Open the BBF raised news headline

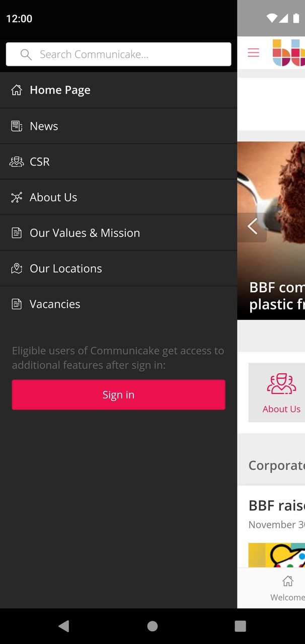point(276,505)
